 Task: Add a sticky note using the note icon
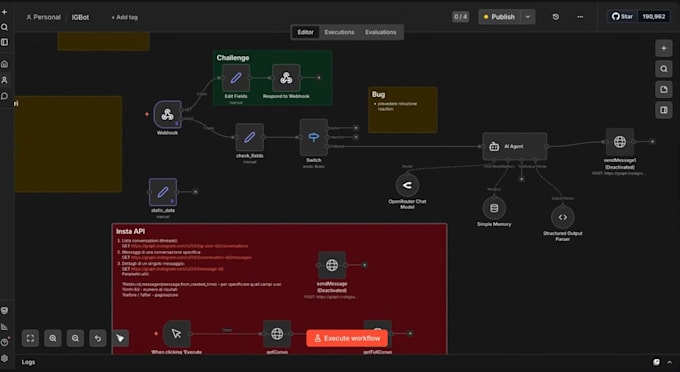[664, 89]
